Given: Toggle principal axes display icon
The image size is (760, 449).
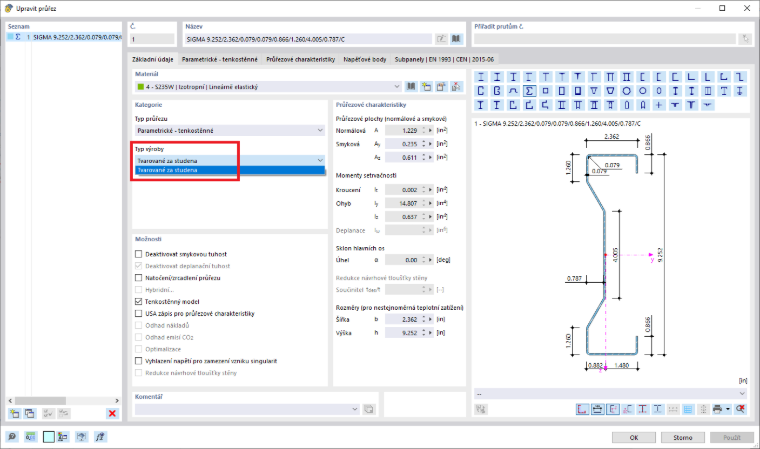Looking at the screenshot, I should coord(613,409).
